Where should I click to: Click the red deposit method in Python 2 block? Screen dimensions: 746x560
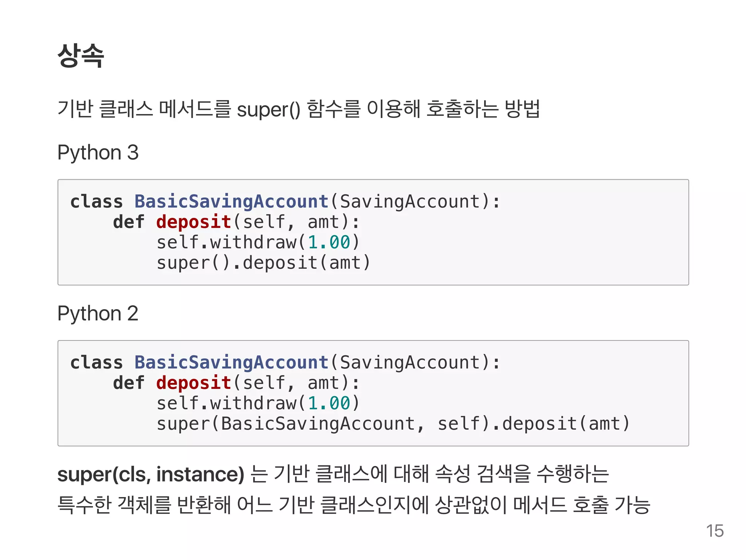(x=193, y=383)
